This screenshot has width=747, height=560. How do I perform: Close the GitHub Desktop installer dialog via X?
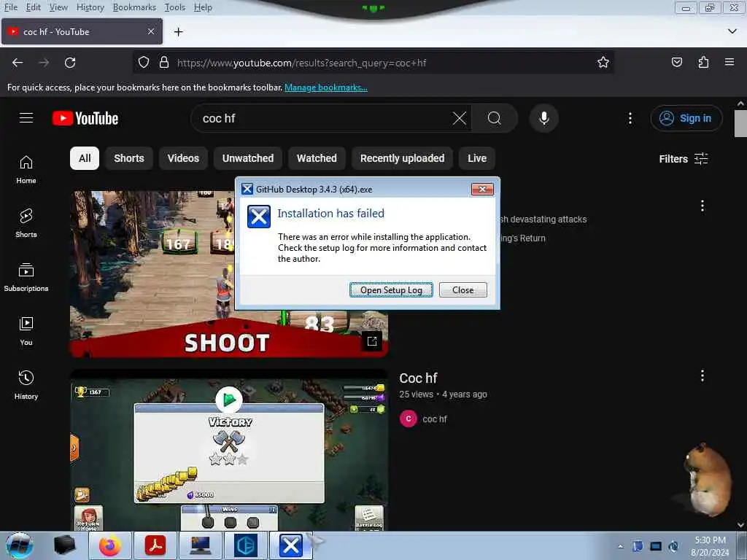click(482, 189)
